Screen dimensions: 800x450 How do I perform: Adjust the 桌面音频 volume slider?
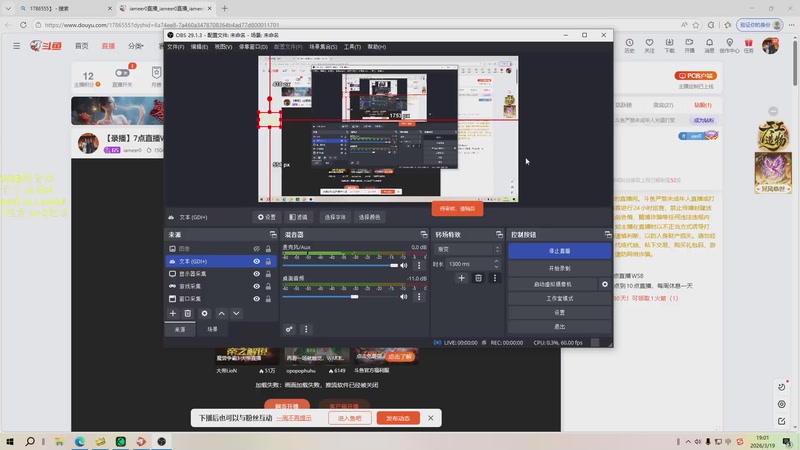(x=340, y=296)
